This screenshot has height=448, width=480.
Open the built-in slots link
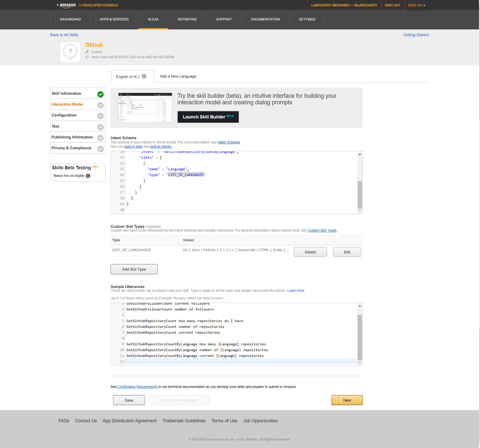coord(133,147)
